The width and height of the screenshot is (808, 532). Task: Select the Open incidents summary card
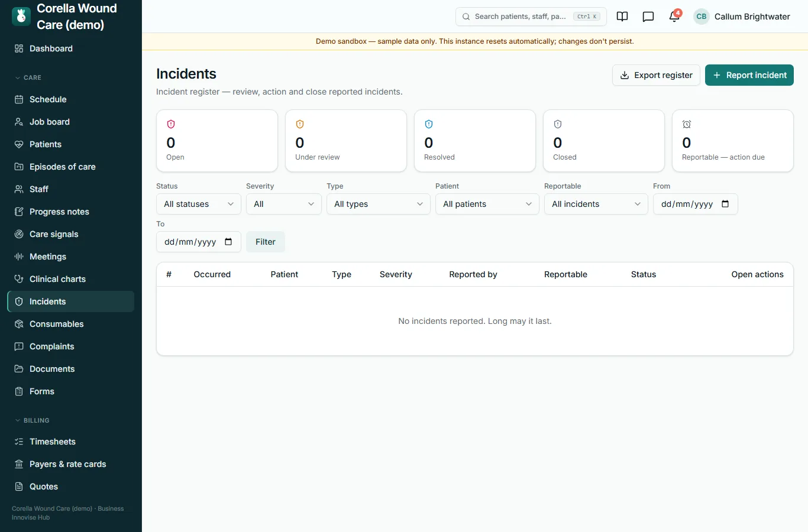pos(217,141)
